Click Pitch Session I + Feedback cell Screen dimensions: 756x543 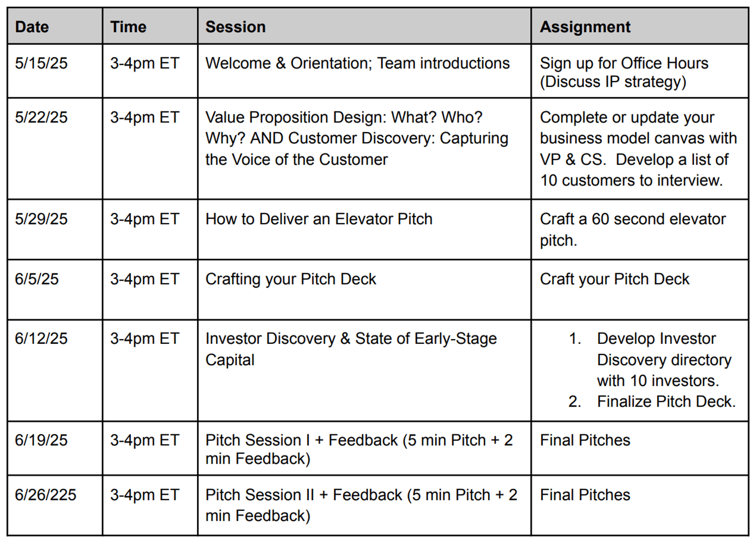(364, 448)
